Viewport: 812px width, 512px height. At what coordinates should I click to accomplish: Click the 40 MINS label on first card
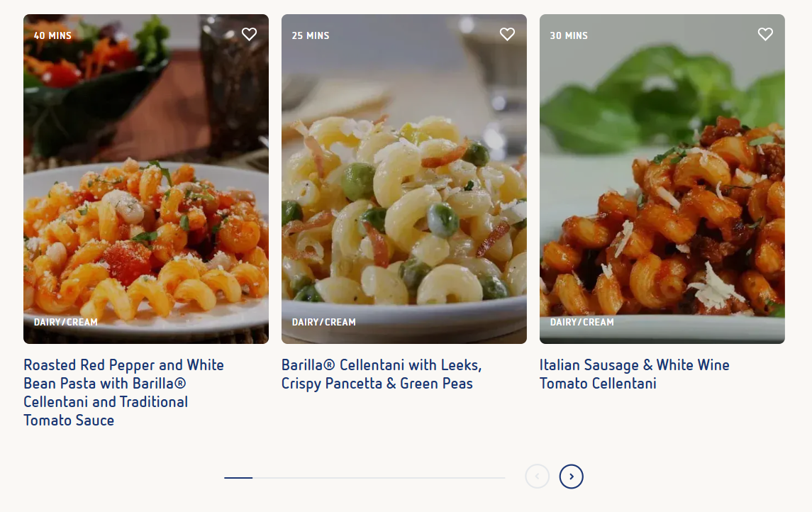pos(52,35)
